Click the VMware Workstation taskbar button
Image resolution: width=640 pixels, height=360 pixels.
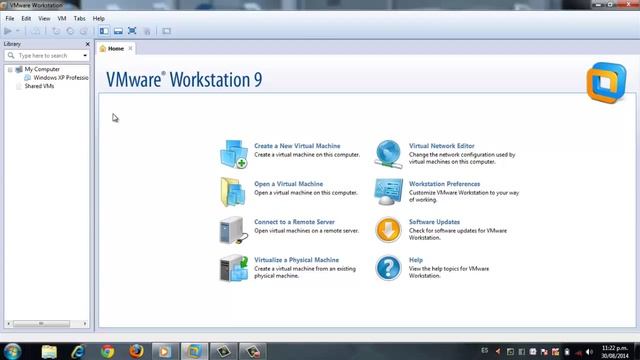click(194, 351)
